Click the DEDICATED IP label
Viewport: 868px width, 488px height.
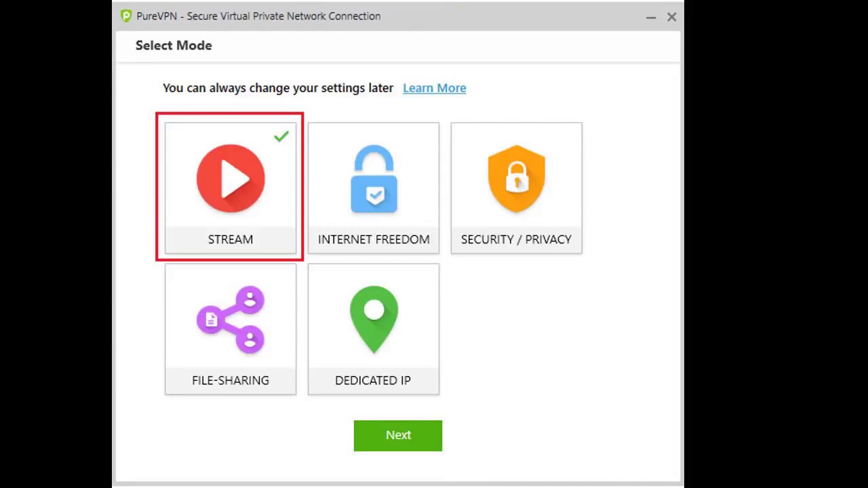click(x=373, y=380)
